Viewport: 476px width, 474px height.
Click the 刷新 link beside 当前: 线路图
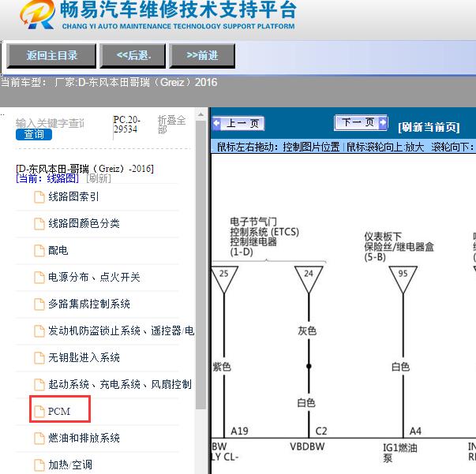click(98, 179)
